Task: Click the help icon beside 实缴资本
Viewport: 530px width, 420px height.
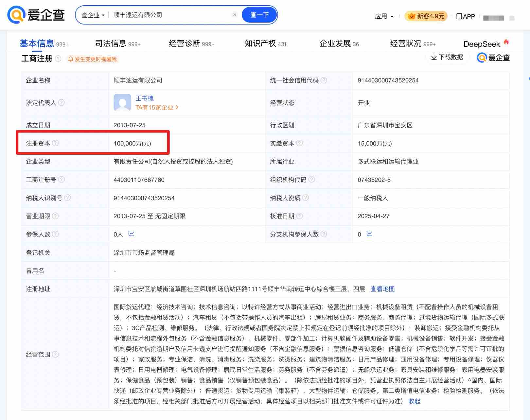Action: coord(299,143)
